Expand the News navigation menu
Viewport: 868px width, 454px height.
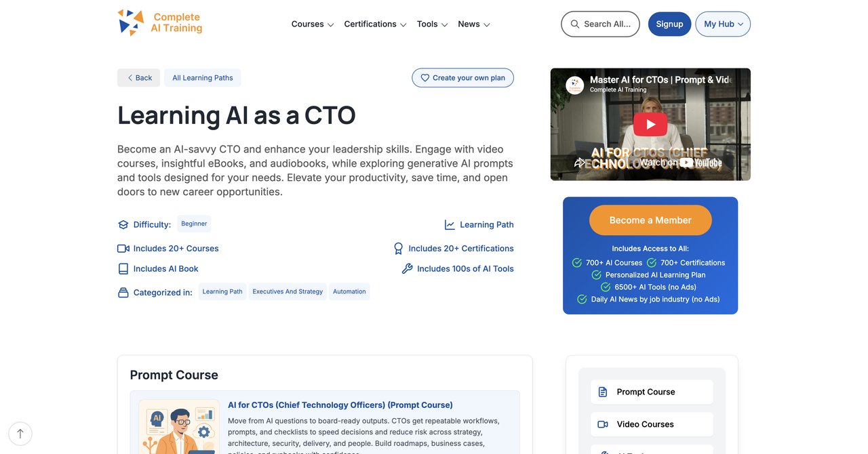pyautogui.click(x=474, y=24)
